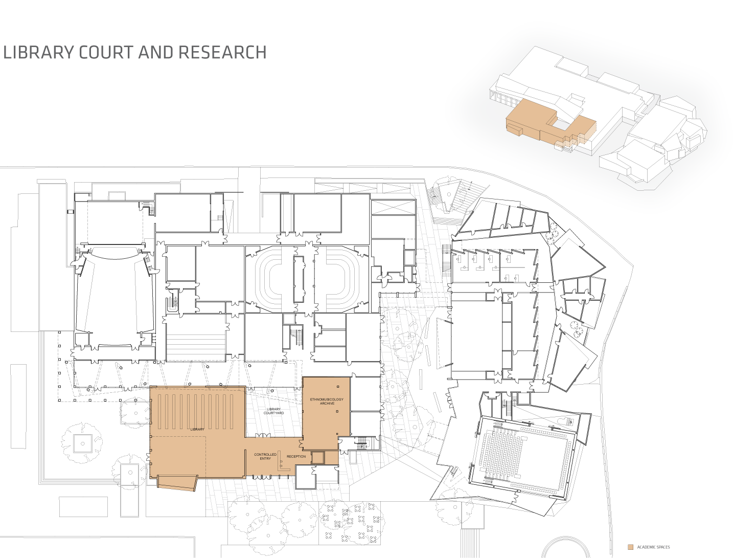The image size is (756, 558).
Task: Click the 'LIBRARY COURTYARD' label
Action: (x=273, y=411)
